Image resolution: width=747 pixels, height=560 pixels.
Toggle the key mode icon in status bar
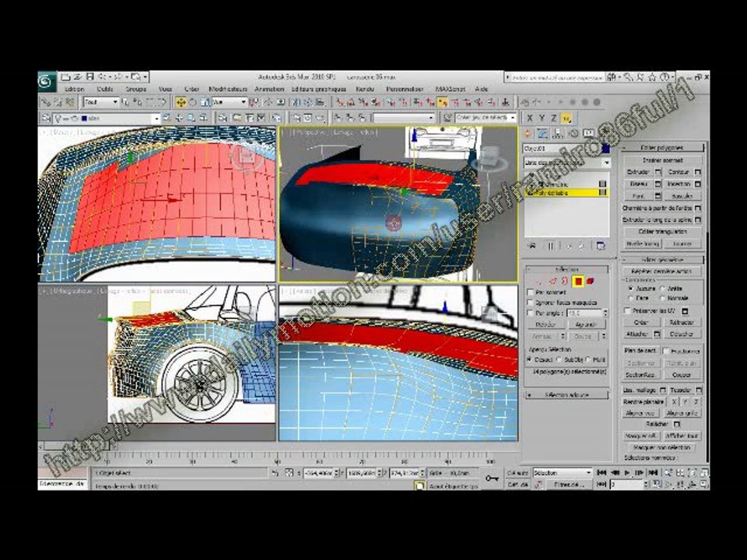click(x=492, y=478)
